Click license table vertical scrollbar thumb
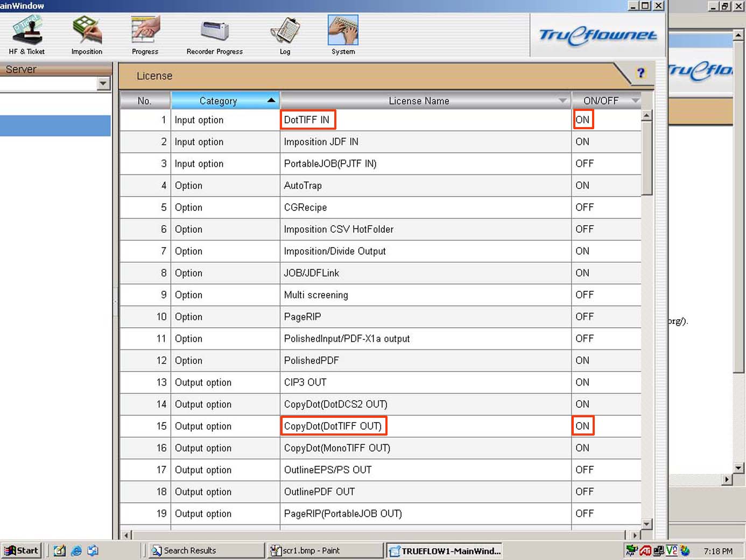 [647, 158]
